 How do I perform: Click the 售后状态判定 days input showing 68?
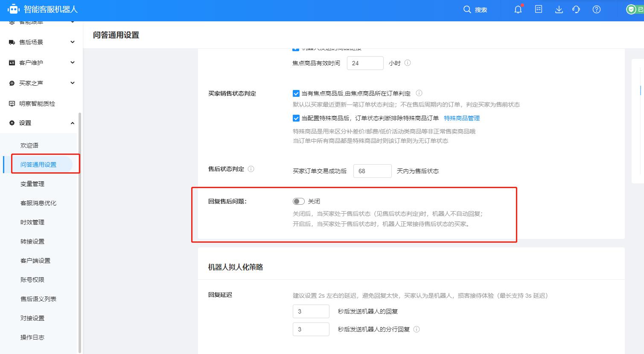tap(373, 171)
